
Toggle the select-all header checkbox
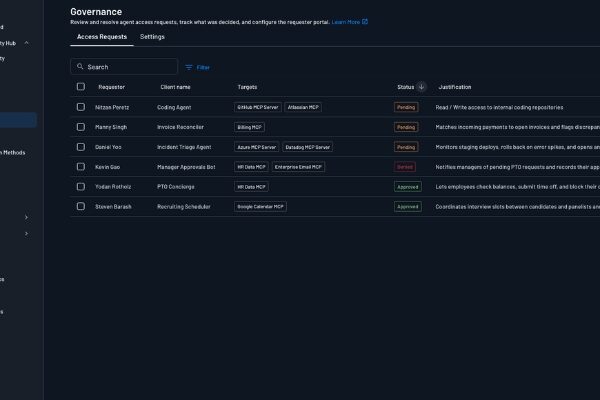pos(81,87)
